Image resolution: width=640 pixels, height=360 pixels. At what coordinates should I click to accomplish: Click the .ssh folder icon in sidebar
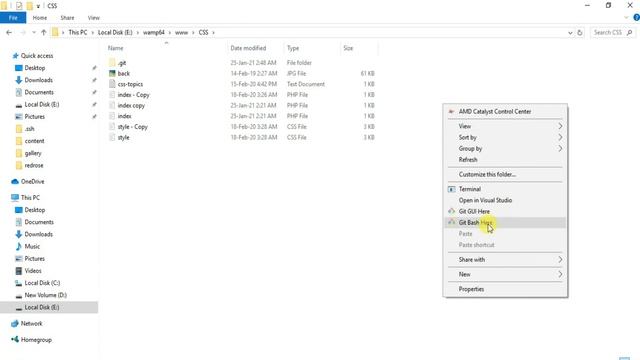coord(19,129)
